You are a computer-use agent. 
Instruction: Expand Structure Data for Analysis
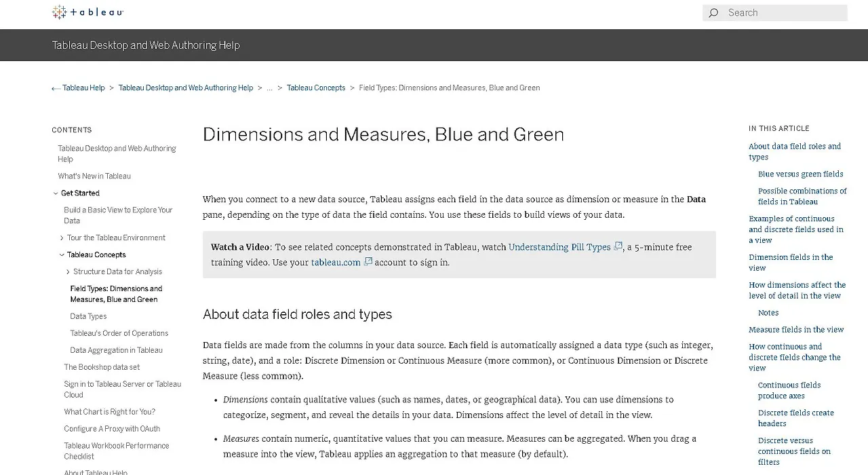coord(68,272)
